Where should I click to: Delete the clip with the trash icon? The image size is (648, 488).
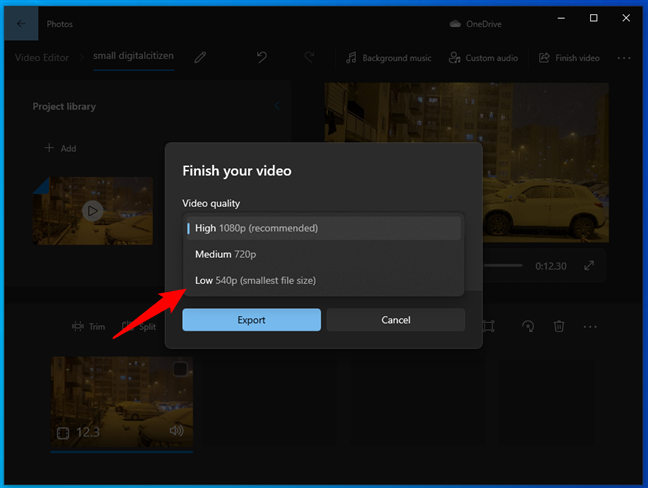[559, 326]
